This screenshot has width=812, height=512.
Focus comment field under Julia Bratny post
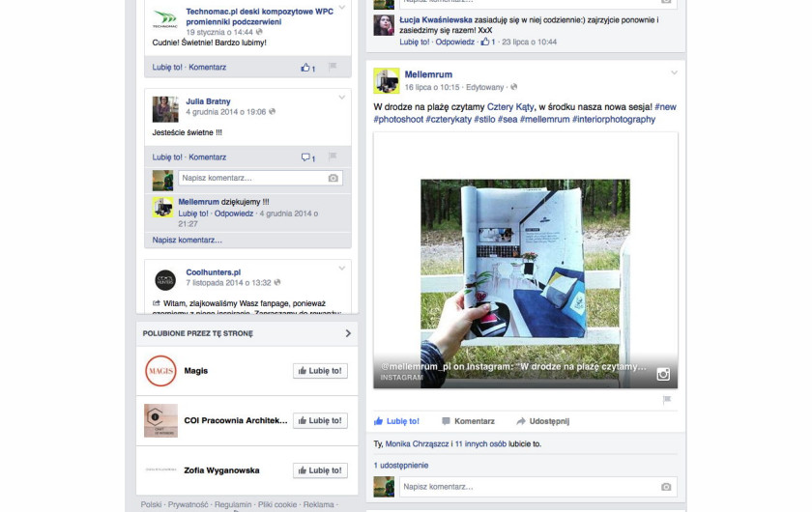(x=260, y=178)
